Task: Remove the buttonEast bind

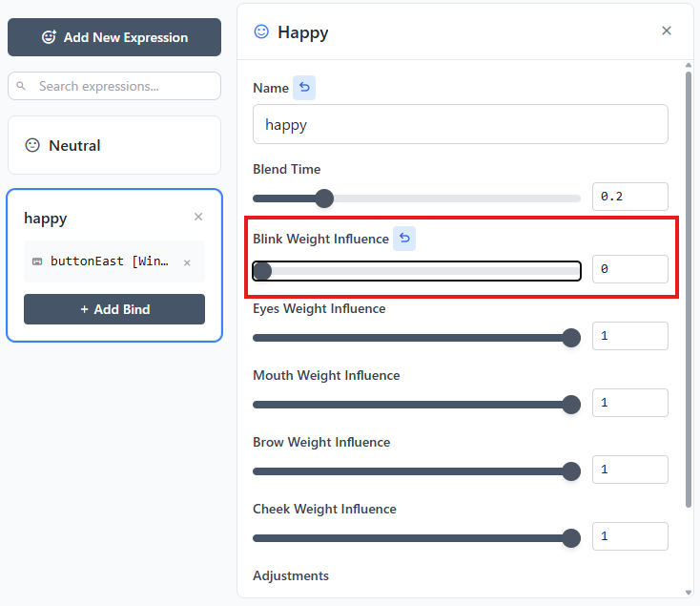Action: coord(187,262)
